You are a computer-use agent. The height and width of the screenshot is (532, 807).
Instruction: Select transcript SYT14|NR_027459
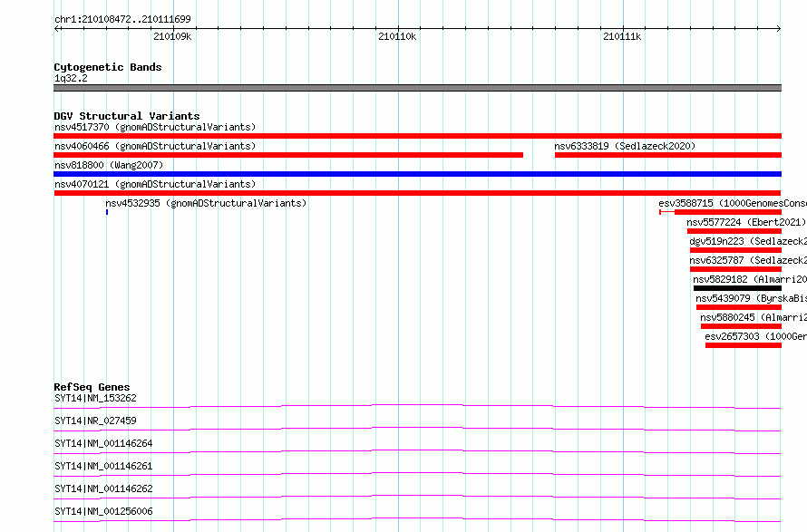point(96,421)
